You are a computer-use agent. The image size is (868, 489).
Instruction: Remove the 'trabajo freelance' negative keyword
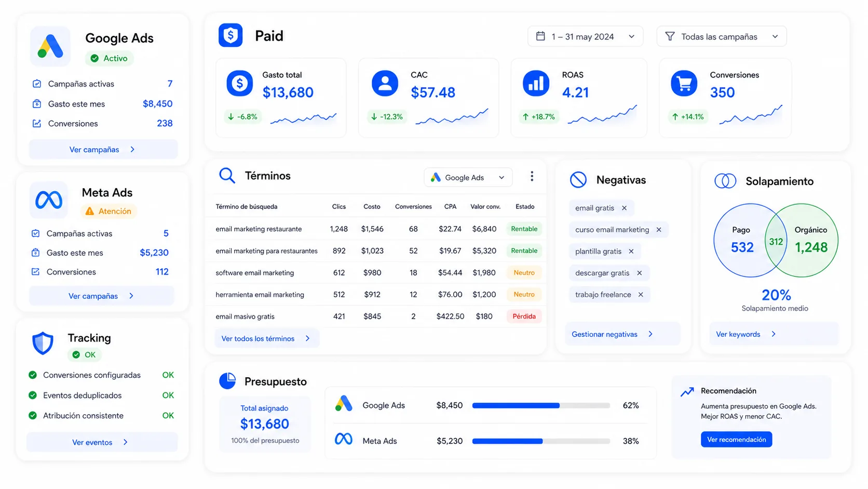click(x=641, y=295)
